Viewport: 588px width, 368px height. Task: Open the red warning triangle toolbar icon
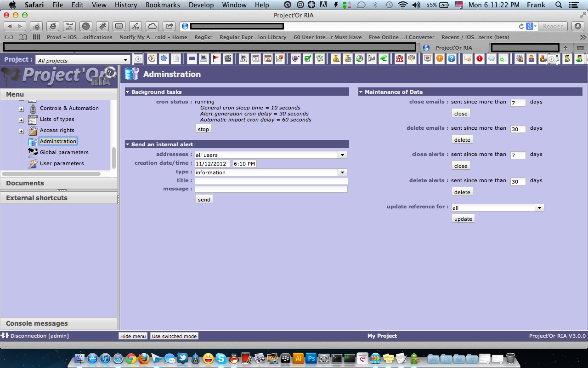(x=400, y=59)
